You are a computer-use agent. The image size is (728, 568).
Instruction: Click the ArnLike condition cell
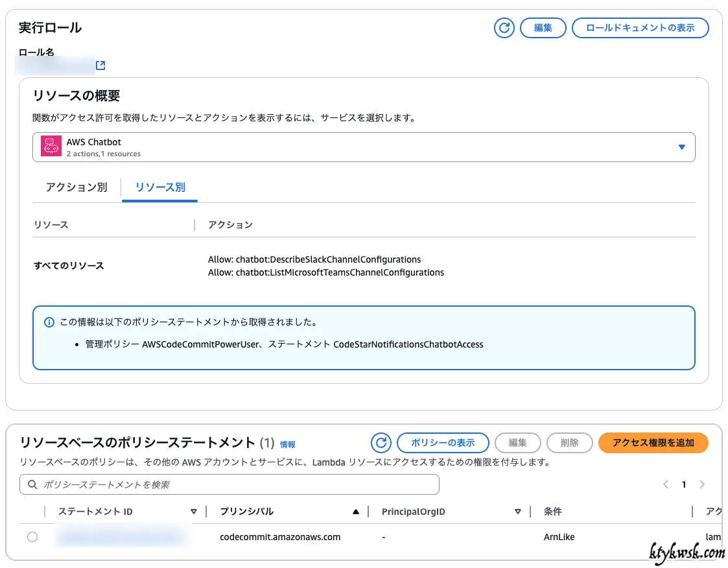coord(559,537)
